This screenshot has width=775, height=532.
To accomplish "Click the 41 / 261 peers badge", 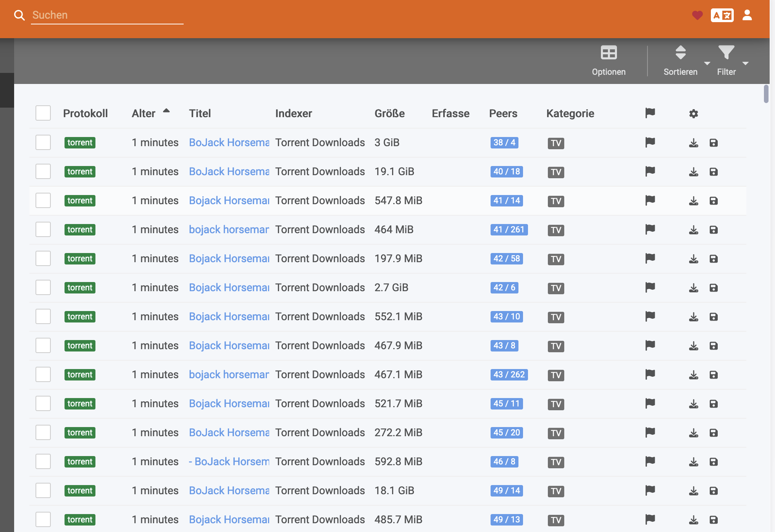I will (509, 229).
